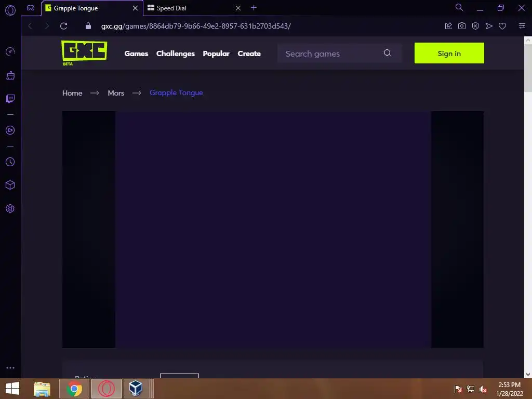This screenshot has width=532, height=399.
Task: Open a new tab with plus
Action: [254, 7]
